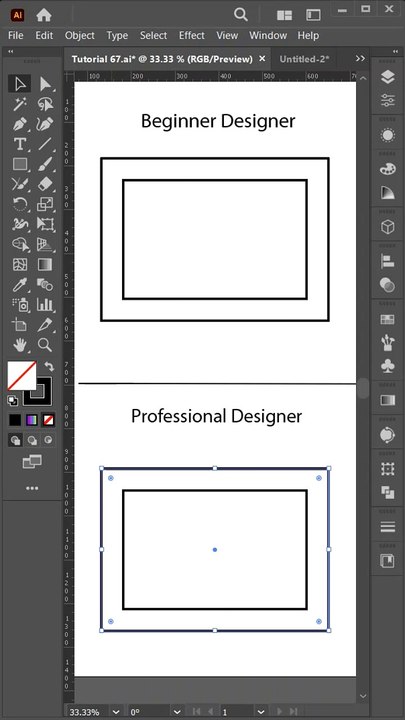Select the Rotate tool

[20, 204]
